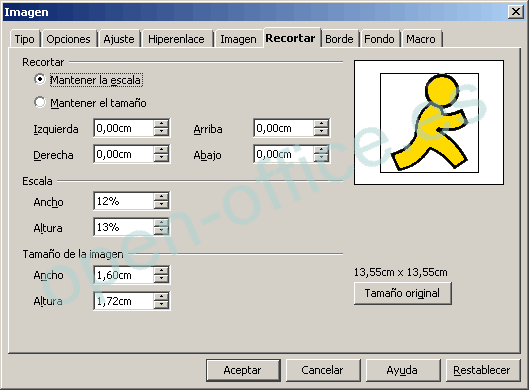The image size is (529, 390).
Task: Click image size Ancho 1,60cm field
Action: tap(123, 275)
